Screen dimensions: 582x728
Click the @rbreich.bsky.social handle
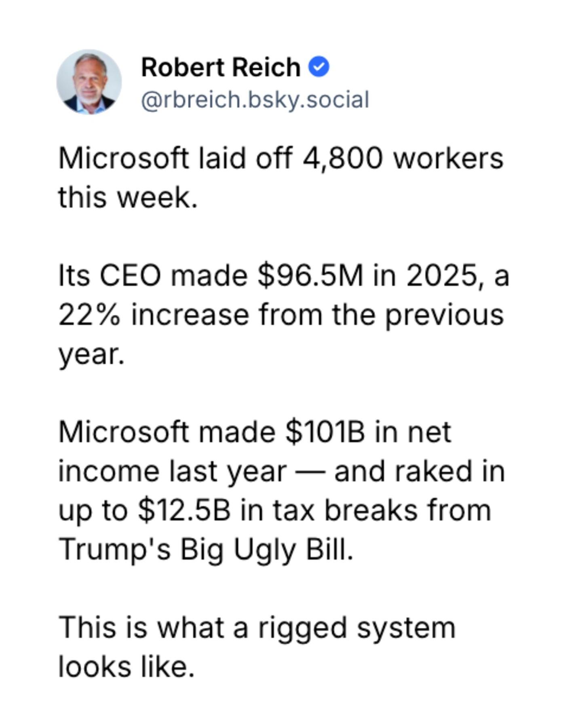point(255,100)
